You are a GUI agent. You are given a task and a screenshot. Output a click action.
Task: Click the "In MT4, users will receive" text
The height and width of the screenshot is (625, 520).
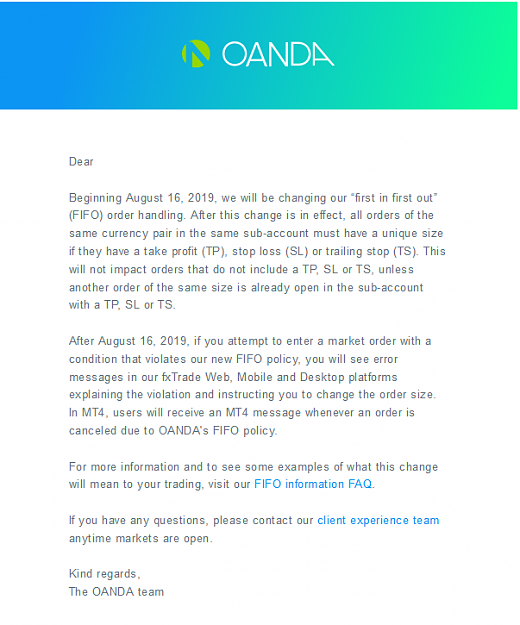pos(136,413)
